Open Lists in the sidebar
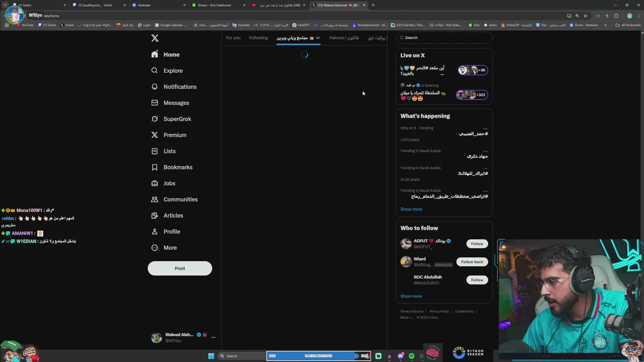Image resolution: width=644 pixels, height=362 pixels. pyautogui.click(x=163, y=151)
